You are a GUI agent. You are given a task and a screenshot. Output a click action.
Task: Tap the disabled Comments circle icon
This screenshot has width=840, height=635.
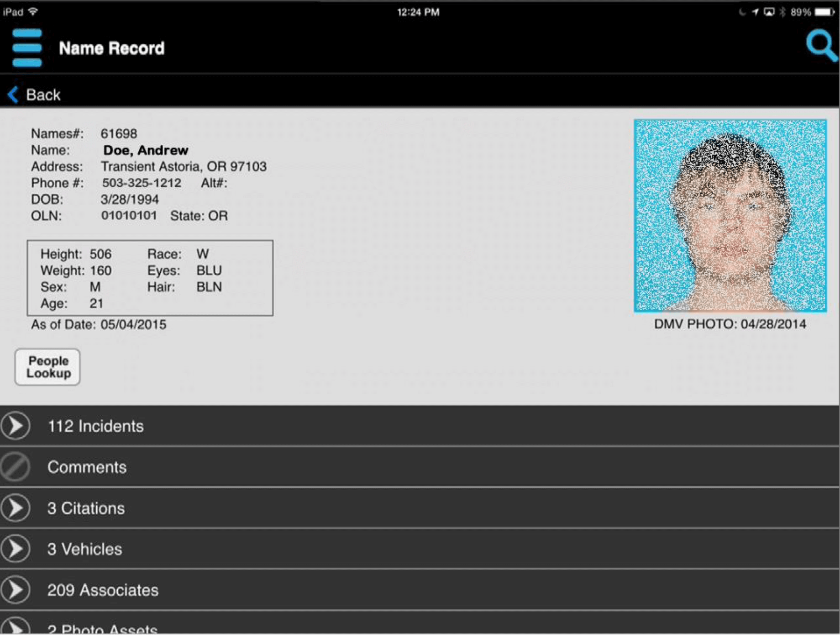point(16,467)
